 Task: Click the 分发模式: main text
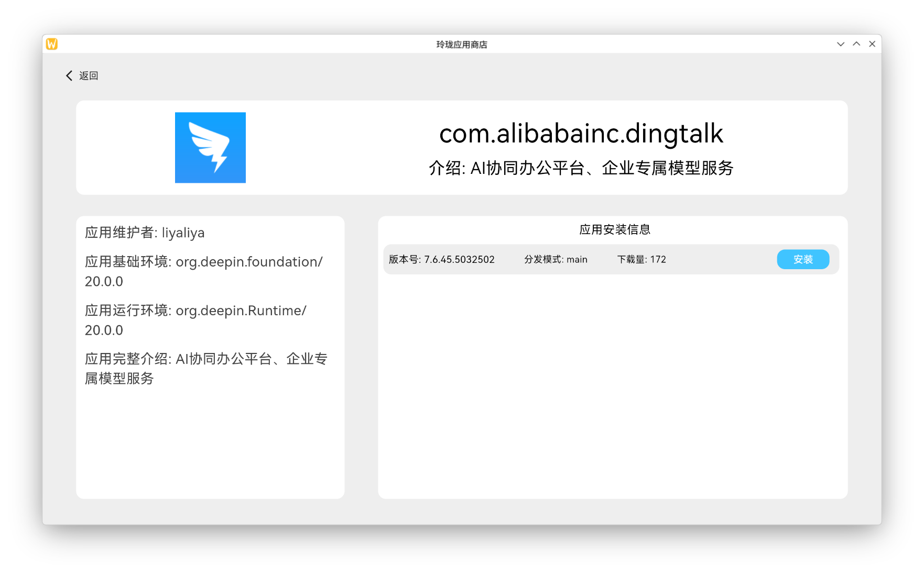point(556,259)
